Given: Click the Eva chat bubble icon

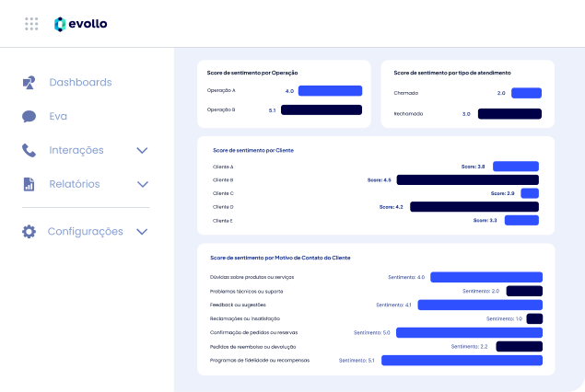Looking at the screenshot, I should tap(29, 117).
